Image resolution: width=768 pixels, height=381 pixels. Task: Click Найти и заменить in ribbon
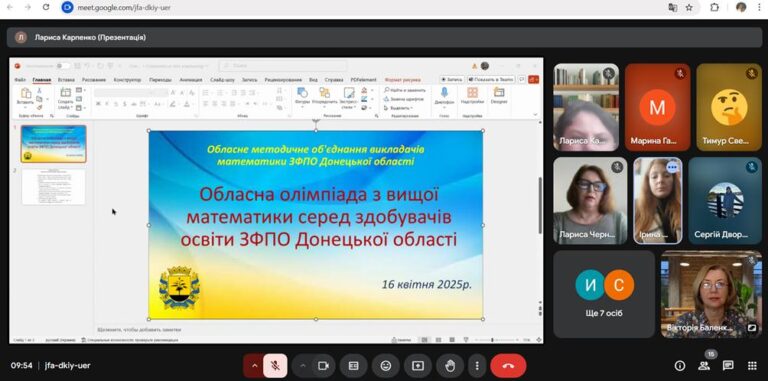(405, 90)
